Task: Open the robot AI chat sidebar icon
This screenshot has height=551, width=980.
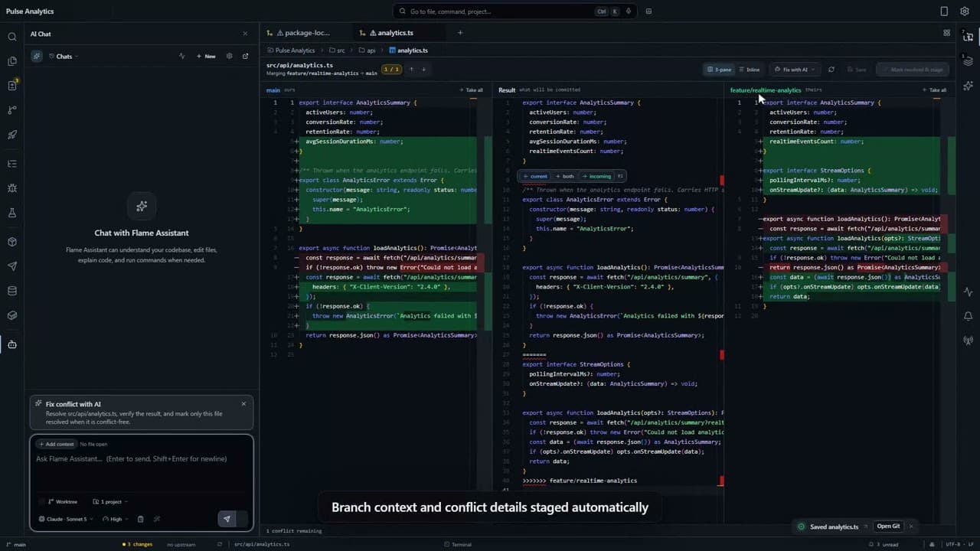Action: point(11,344)
